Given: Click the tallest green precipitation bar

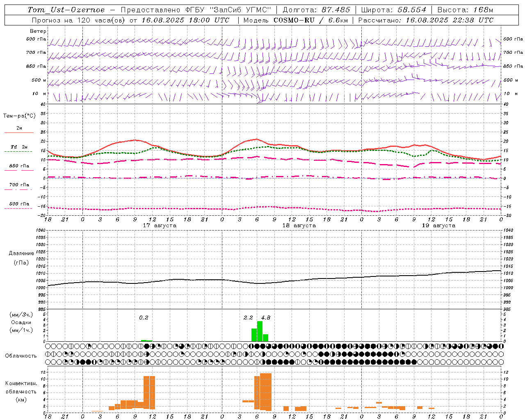Looking at the screenshot, I should pyautogui.click(x=260, y=331).
